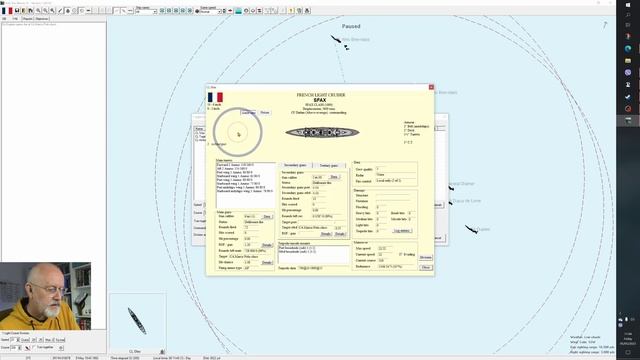
Task: Click the Log entries button in the Damage section
Action: (402, 231)
